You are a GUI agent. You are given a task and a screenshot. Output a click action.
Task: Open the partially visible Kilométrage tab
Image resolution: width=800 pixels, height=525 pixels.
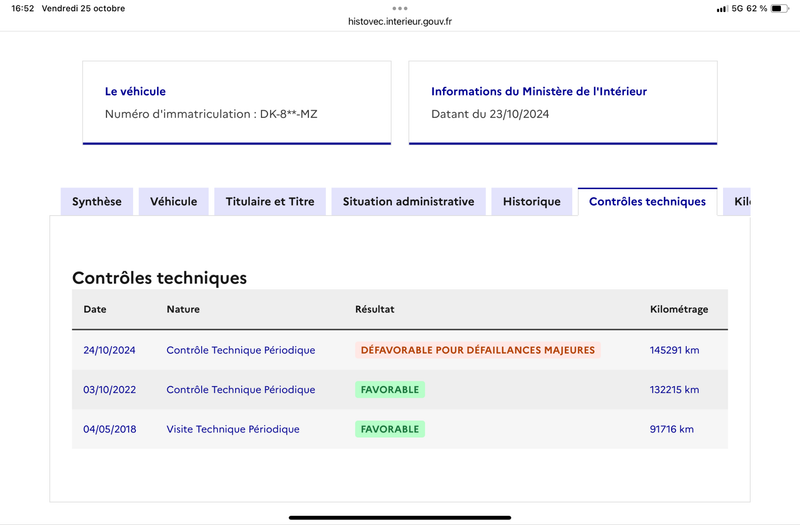tap(737, 202)
